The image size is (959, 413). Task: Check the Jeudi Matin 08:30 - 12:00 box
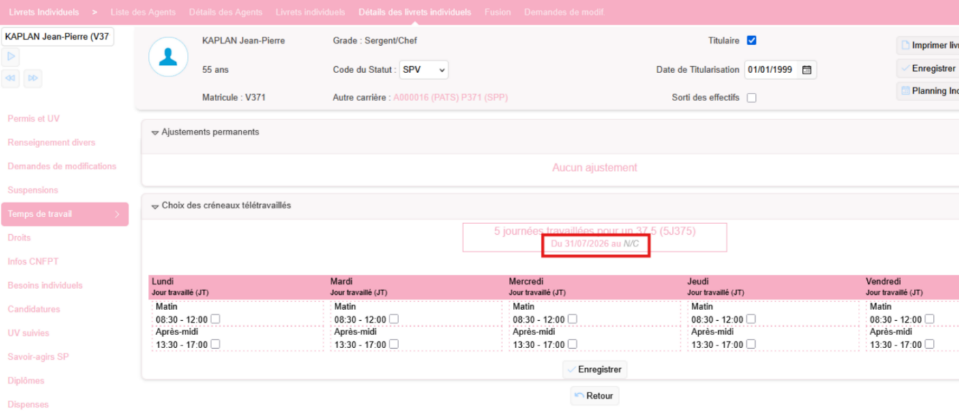click(x=751, y=319)
